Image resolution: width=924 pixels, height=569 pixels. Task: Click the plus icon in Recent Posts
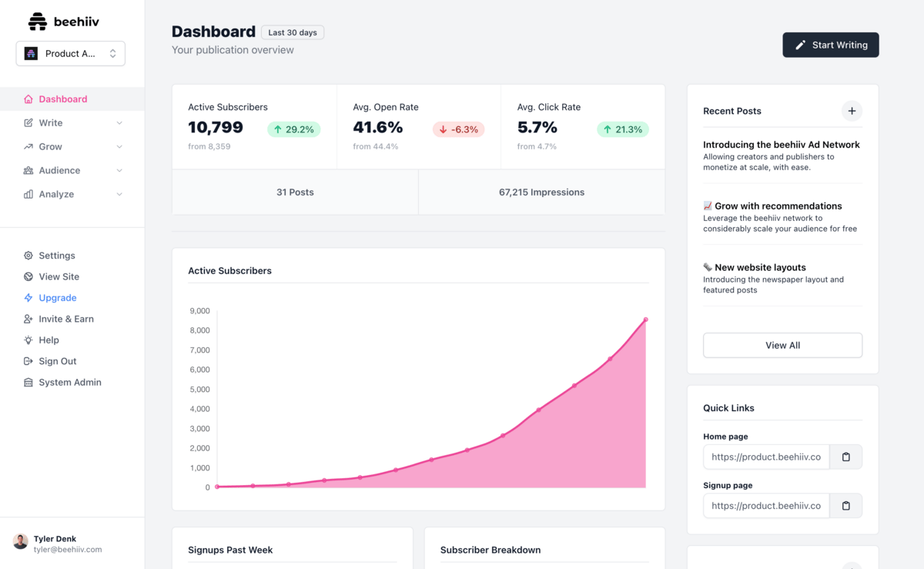coord(852,111)
